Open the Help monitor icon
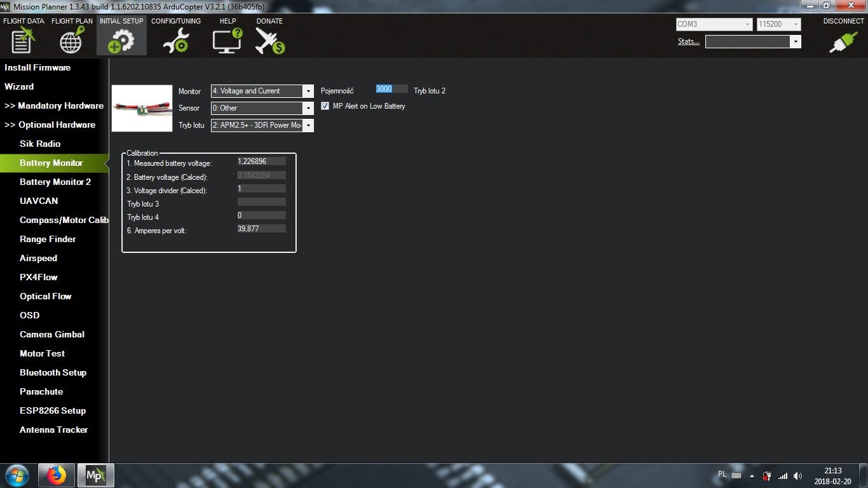 (x=227, y=41)
